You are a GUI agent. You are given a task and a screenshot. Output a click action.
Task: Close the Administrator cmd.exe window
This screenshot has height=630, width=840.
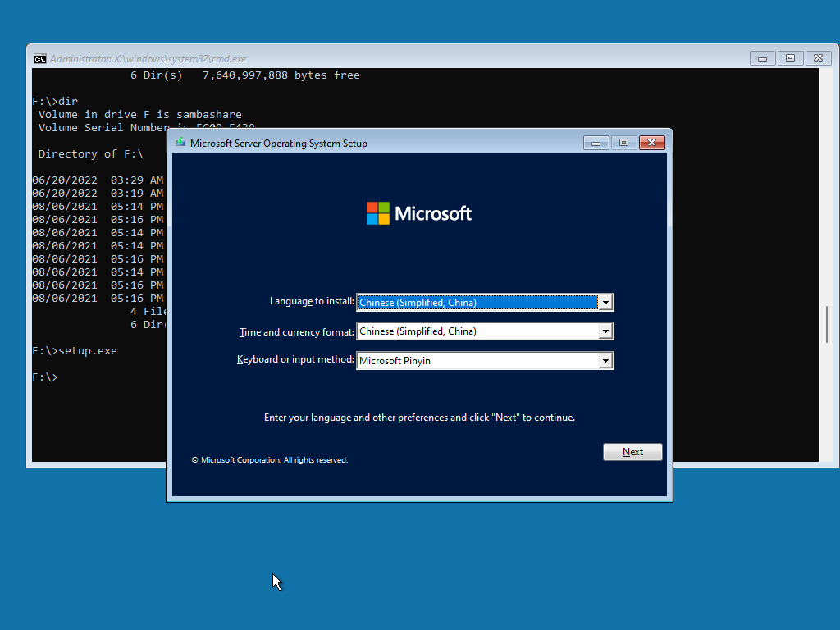(x=818, y=58)
